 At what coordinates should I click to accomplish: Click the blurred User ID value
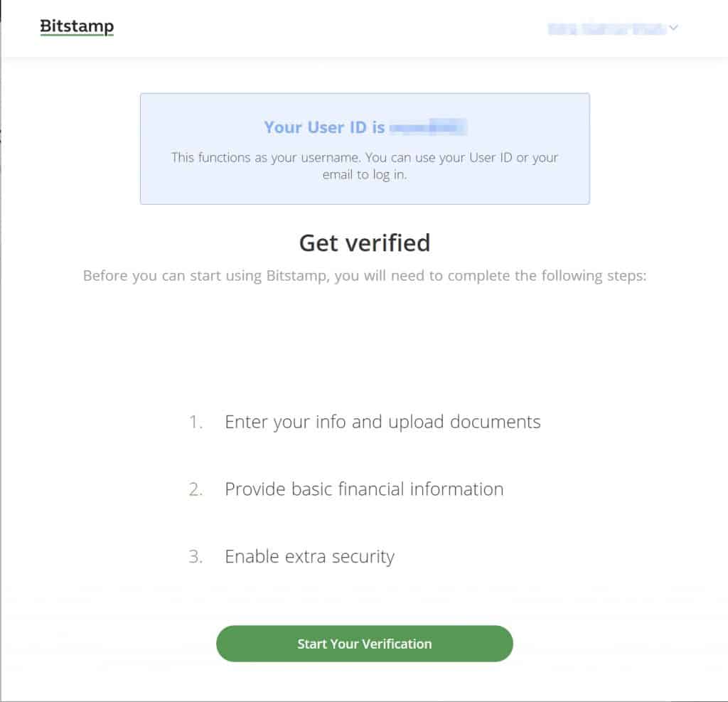430,127
